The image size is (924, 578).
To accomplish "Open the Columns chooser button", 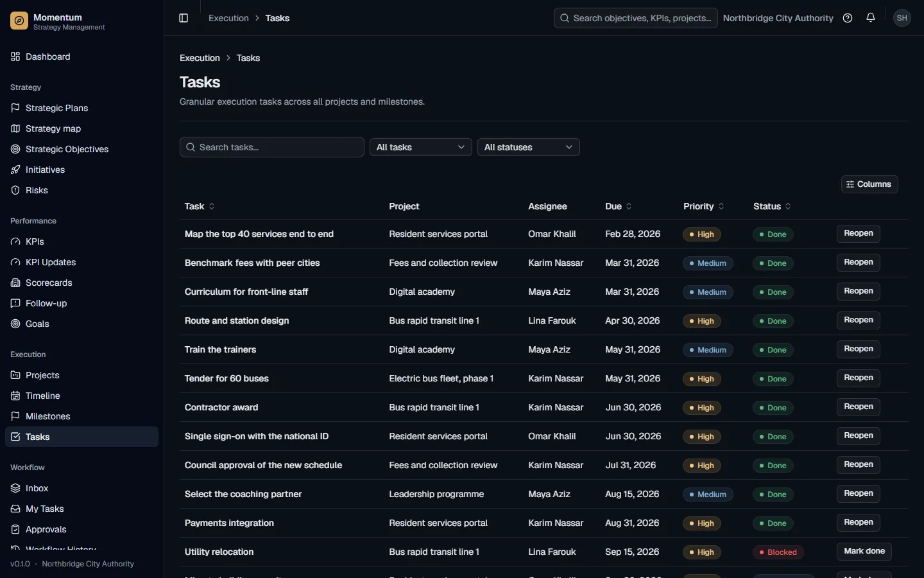I will tap(869, 184).
